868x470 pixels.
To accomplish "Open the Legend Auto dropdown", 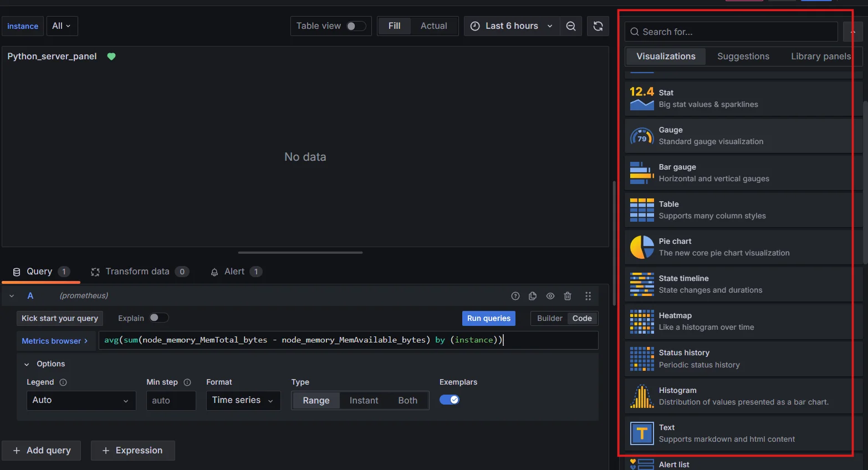I will tap(81, 400).
